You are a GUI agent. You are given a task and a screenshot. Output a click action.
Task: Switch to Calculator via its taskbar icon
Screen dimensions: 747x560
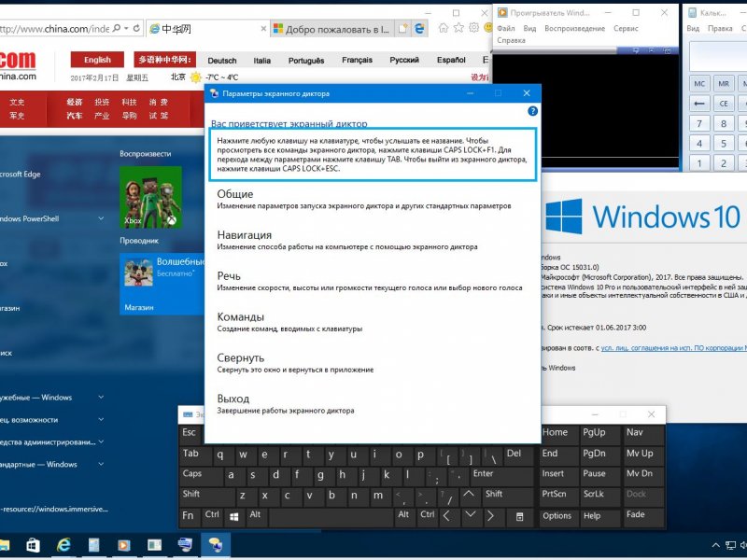pyautogui.click(x=94, y=545)
